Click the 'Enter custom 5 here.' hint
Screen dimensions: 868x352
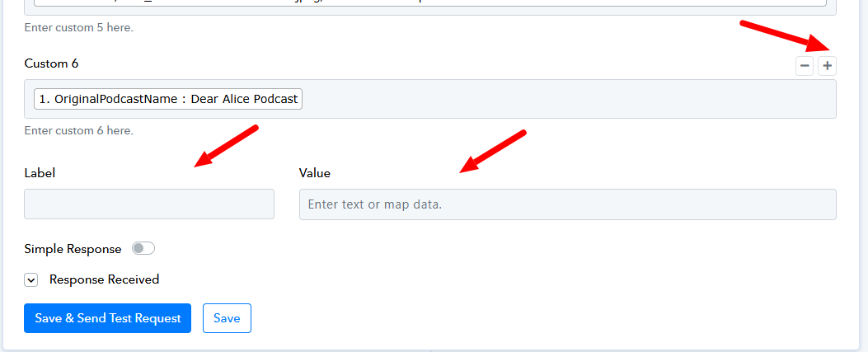[x=78, y=27]
